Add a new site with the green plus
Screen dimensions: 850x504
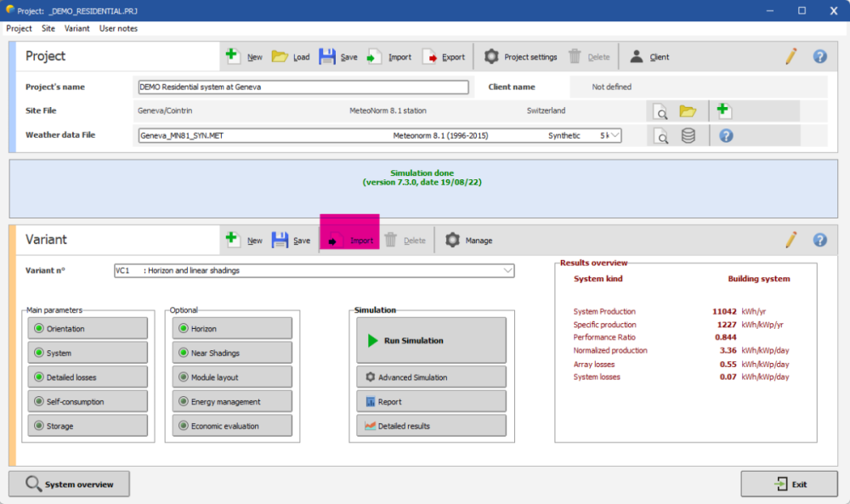[x=724, y=111]
